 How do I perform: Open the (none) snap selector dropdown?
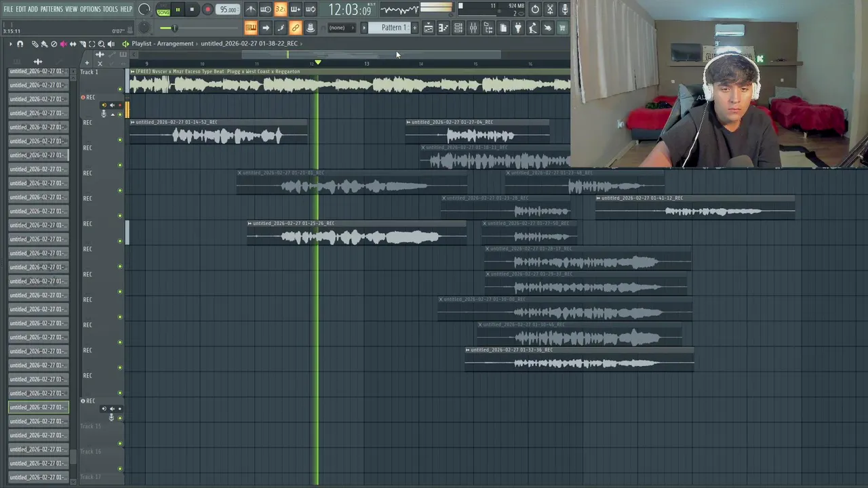pyautogui.click(x=342, y=28)
